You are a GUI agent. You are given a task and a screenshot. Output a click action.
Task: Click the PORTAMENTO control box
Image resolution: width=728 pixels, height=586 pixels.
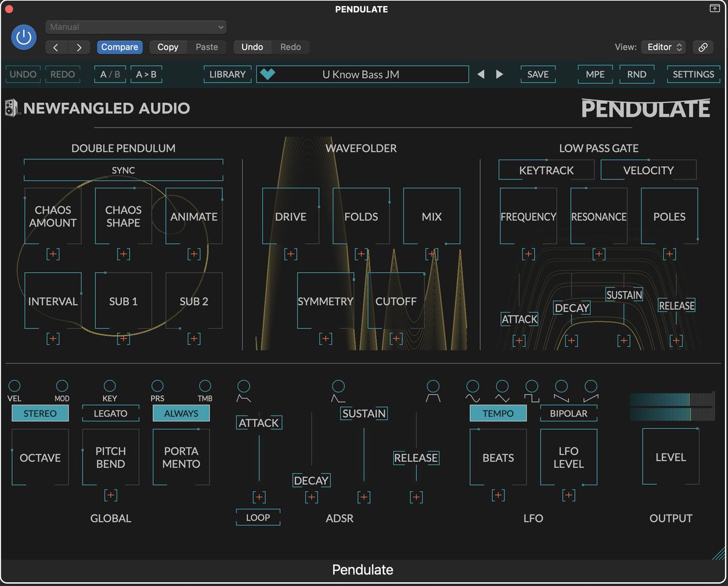[x=181, y=457]
